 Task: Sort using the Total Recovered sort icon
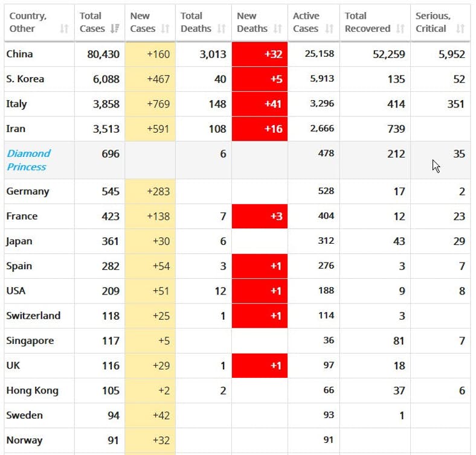point(400,28)
